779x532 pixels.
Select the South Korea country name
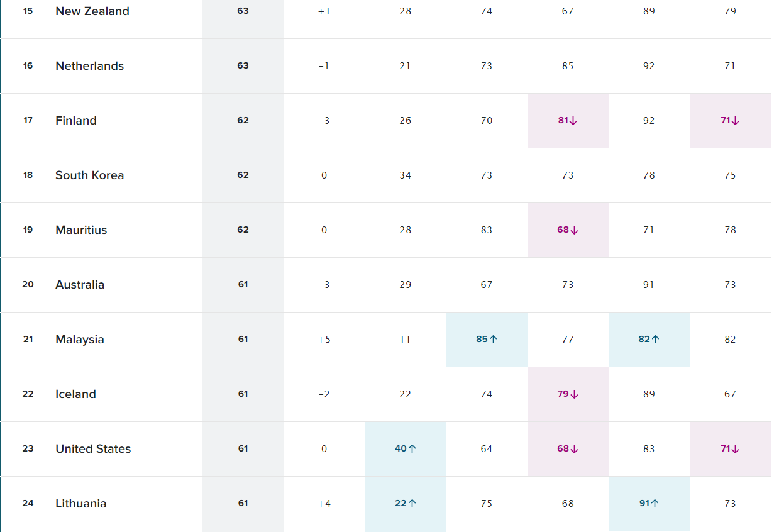(x=89, y=175)
